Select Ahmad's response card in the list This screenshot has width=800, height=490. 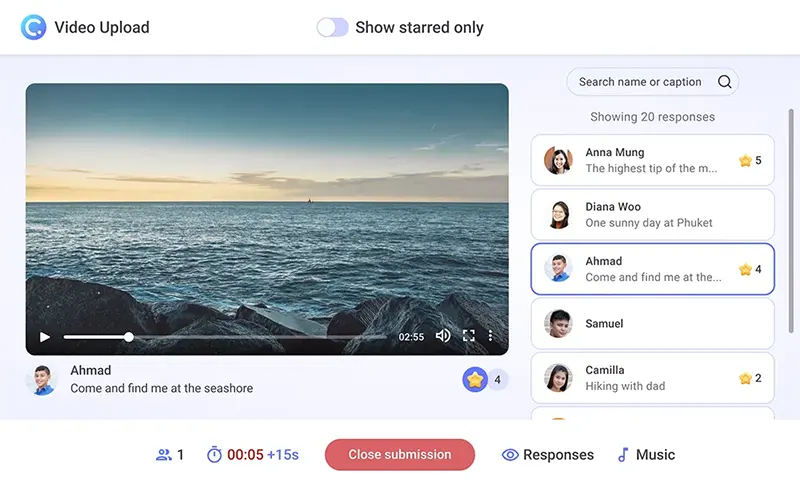(x=652, y=269)
